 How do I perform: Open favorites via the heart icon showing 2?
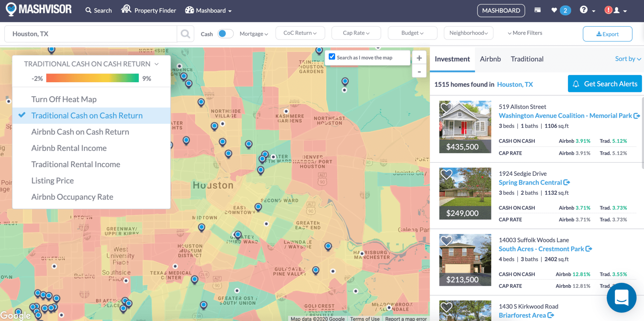(558, 10)
